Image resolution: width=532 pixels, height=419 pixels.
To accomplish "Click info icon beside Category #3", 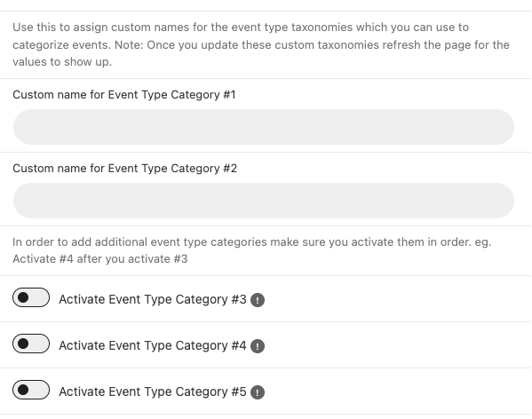I will tap(258, 300).
